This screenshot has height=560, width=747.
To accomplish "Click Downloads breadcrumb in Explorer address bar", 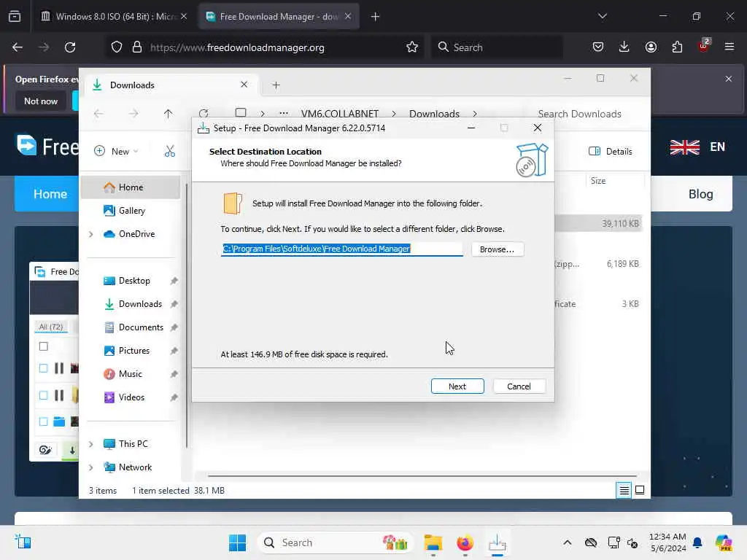I will tap(434, 114).
